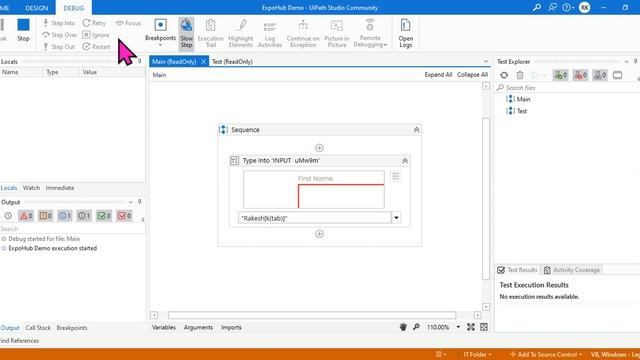Click Step Out debug button
Viewport: 640px width, 360px height.
pyautogui.click(x=59, y=47)
